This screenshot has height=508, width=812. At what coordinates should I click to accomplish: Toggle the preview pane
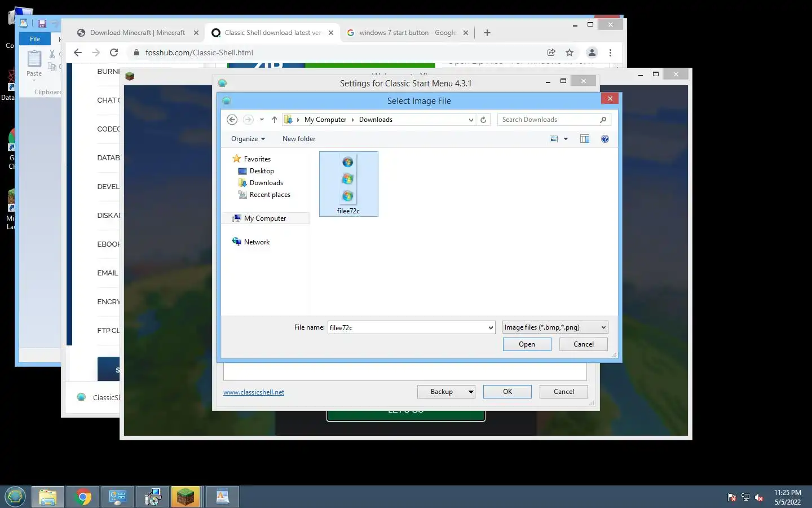(585, 139)
